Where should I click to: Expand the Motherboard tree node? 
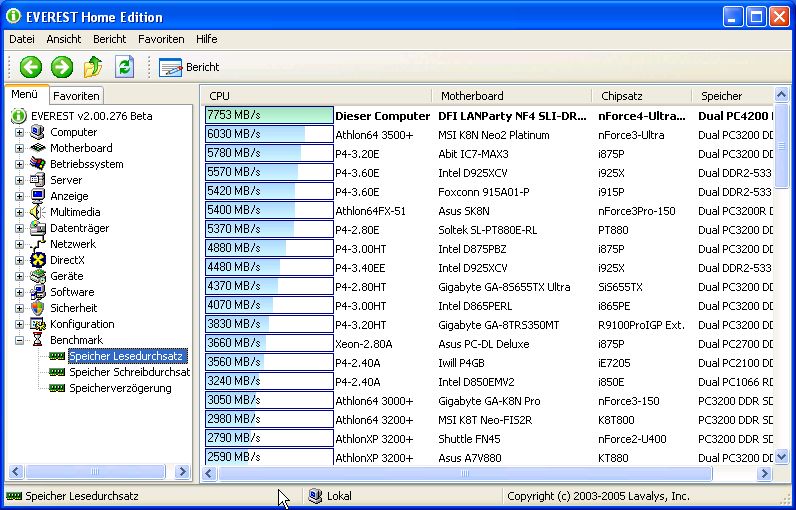click(x=19, y=148)
